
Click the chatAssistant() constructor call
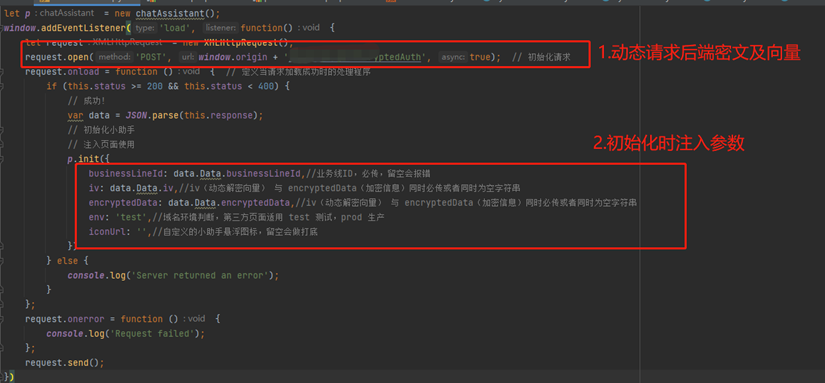[177, 14]
